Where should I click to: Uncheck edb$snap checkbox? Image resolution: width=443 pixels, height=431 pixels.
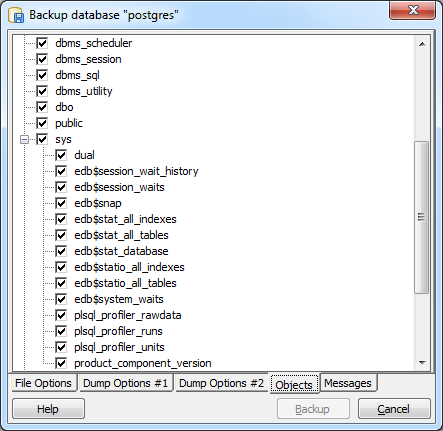[x=61, y=203]
